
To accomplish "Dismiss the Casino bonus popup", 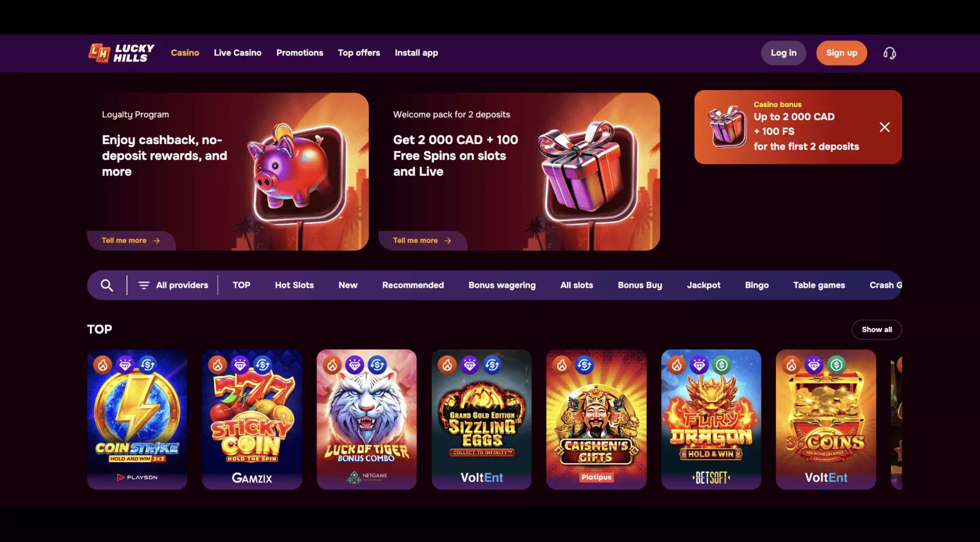I will tap(885, 127).
